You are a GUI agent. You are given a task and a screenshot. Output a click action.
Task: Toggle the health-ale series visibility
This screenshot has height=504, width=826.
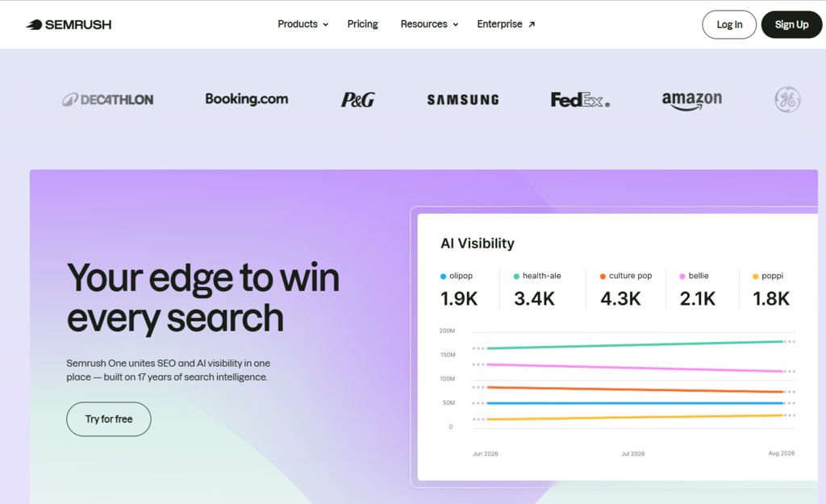point(537,275)
